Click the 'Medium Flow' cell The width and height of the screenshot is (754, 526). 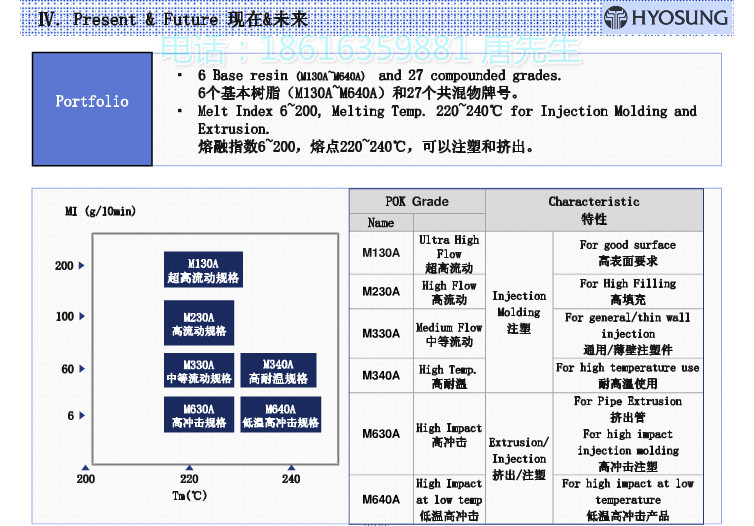[449, 334]
